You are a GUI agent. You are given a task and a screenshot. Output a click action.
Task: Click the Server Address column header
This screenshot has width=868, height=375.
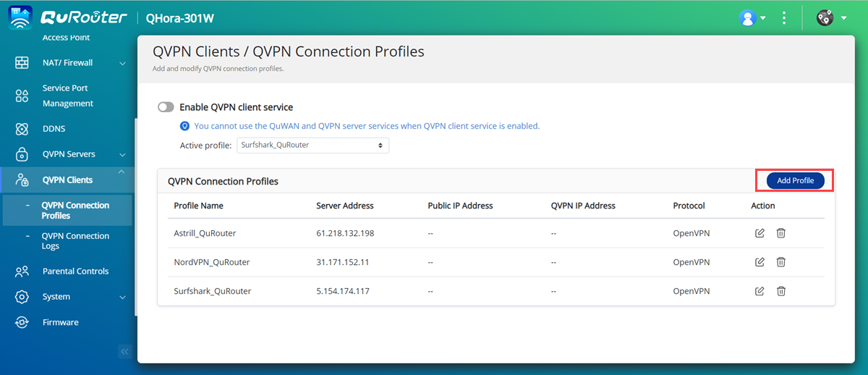(x=345, y=206)
